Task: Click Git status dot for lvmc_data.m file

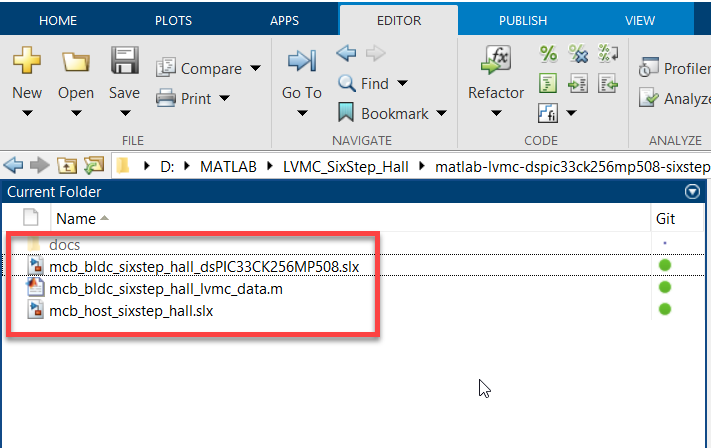Action: (665, 287)
